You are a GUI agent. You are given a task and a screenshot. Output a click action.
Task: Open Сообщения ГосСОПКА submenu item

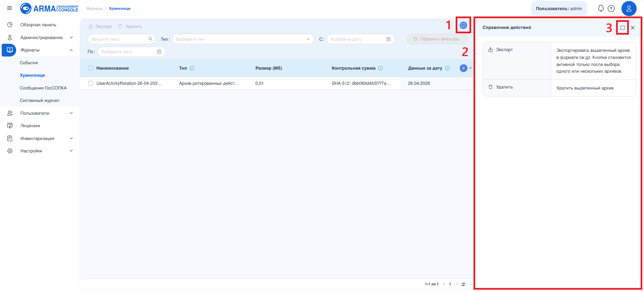[x=43, y=88]
